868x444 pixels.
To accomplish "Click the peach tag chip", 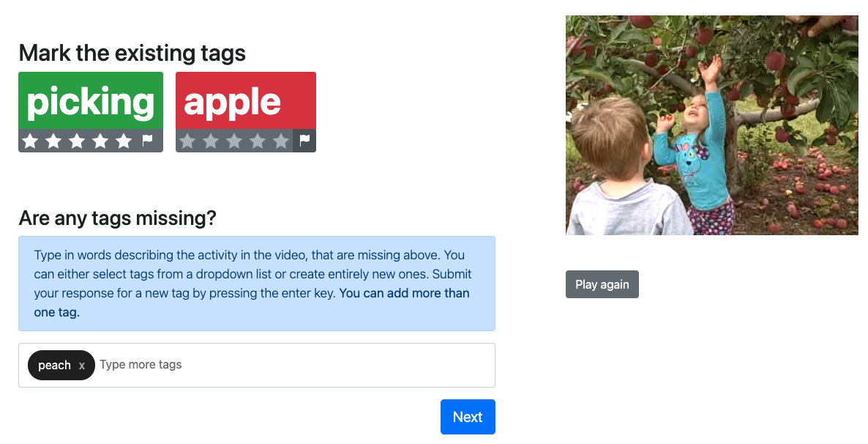I will click(x=54, y=366).
